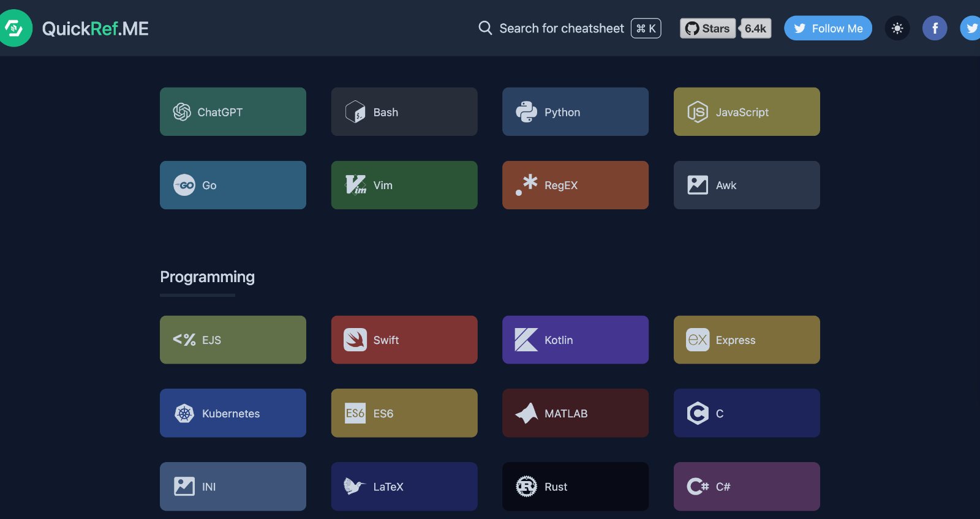The height and width of the screenshot is (519, 980).
Task: Open the Go cheatsheet card
Action: 233,185
